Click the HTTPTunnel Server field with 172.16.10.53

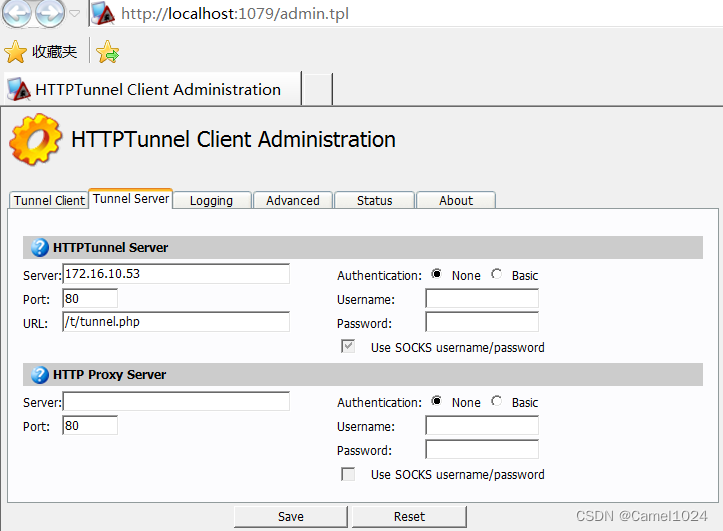click(176, 274)
